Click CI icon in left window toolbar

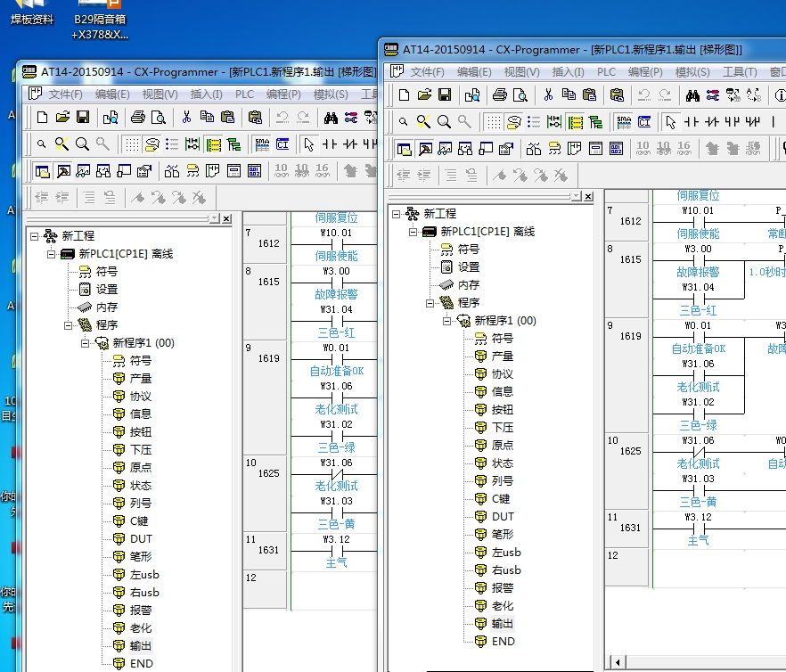coord(282,144)
